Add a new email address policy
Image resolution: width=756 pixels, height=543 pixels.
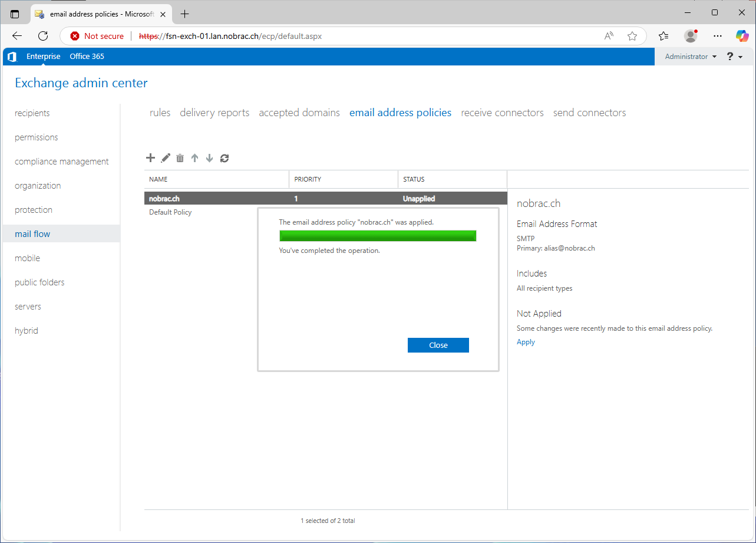click(x=150, y=158)
